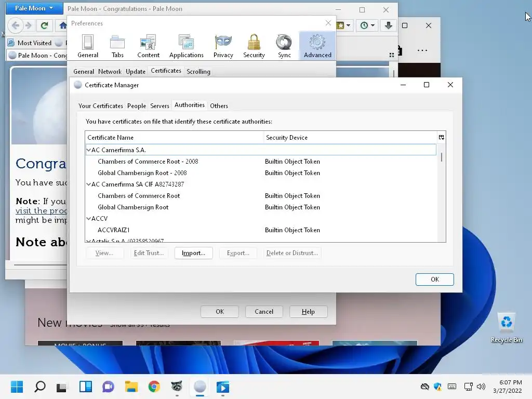532x399 pixels.
Task: Select Global Chambersign Root certificate
Action: [x=261, y=207]
